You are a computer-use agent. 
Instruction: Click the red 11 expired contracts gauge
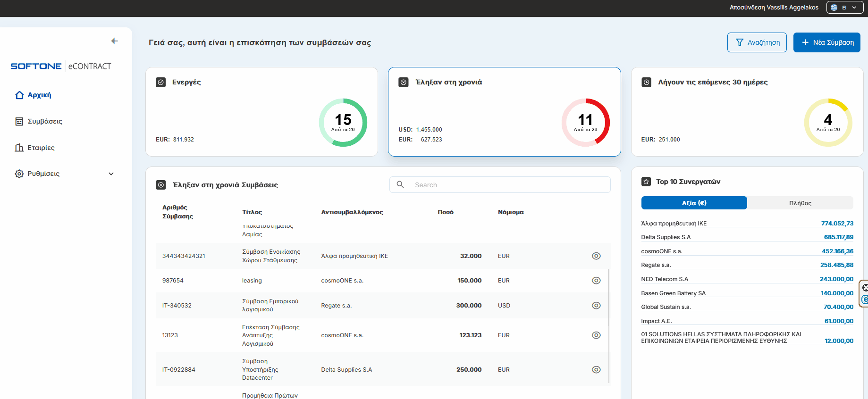(585, 123)
